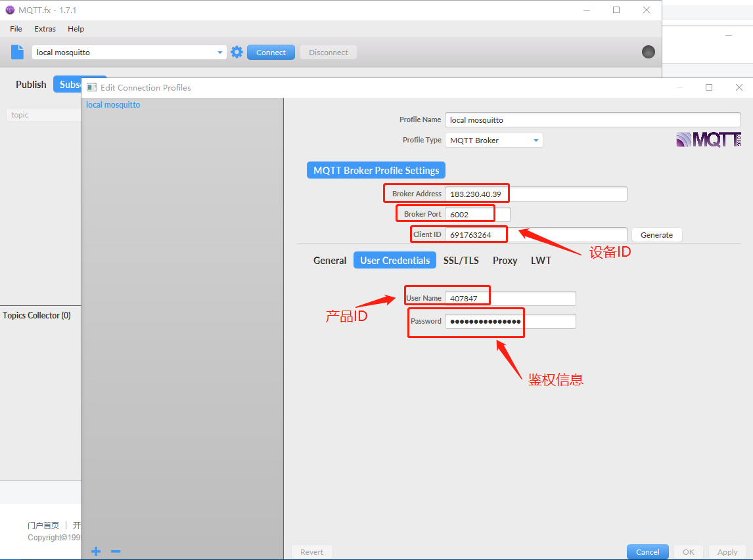The image size is (753, 560).
Task: Maximize the Edit Connection Profiles dialog
Action: tap(709, 87)
